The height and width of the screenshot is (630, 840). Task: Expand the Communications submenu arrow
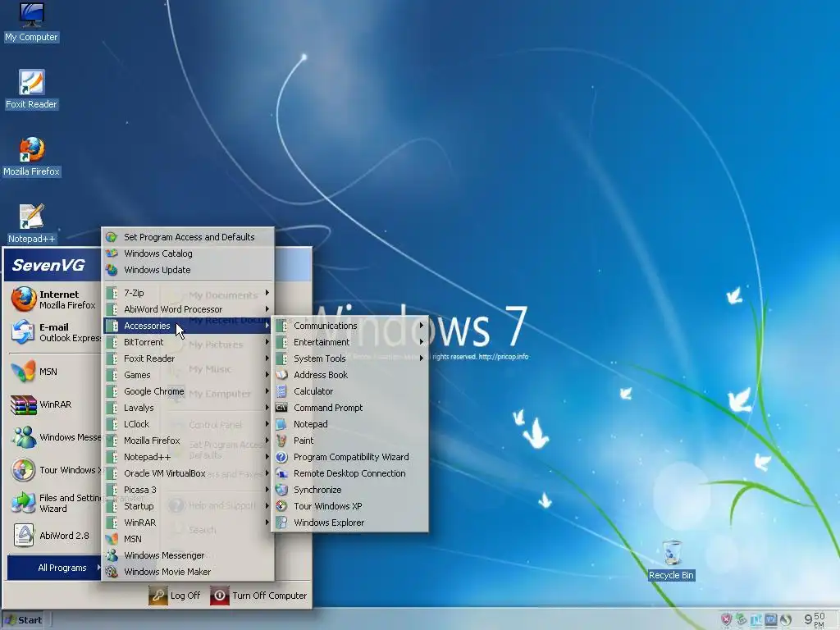pos(422,326)
